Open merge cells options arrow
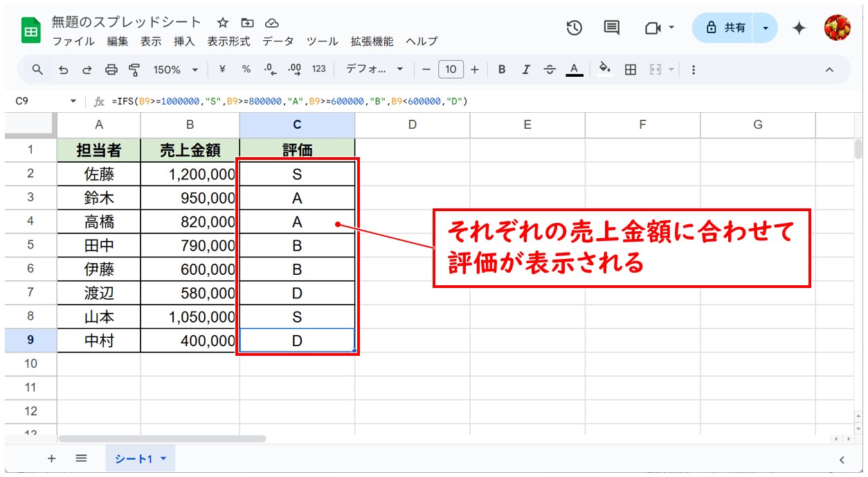 (669, 69)
